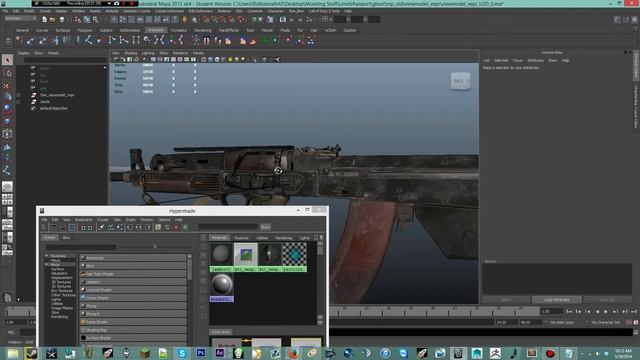
Task: Select the Lambert shader in create list
Action: [133, 282]
